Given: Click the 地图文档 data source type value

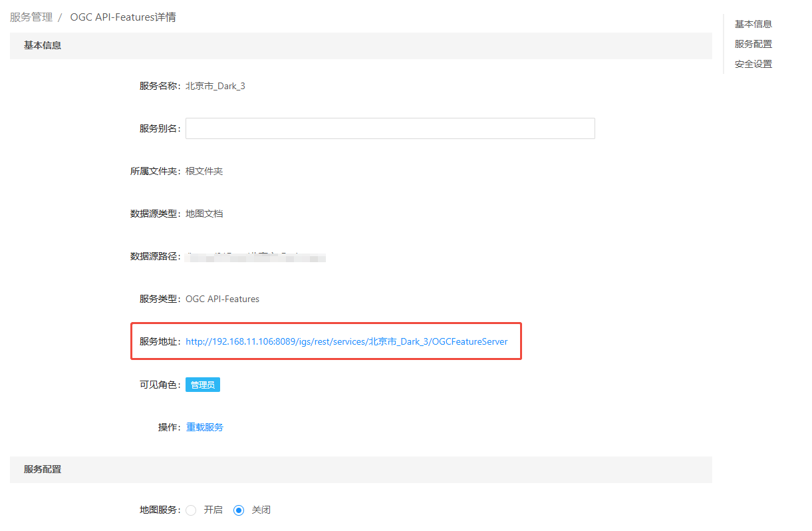Looking at the screenshot, I should [x=204, y=214].
